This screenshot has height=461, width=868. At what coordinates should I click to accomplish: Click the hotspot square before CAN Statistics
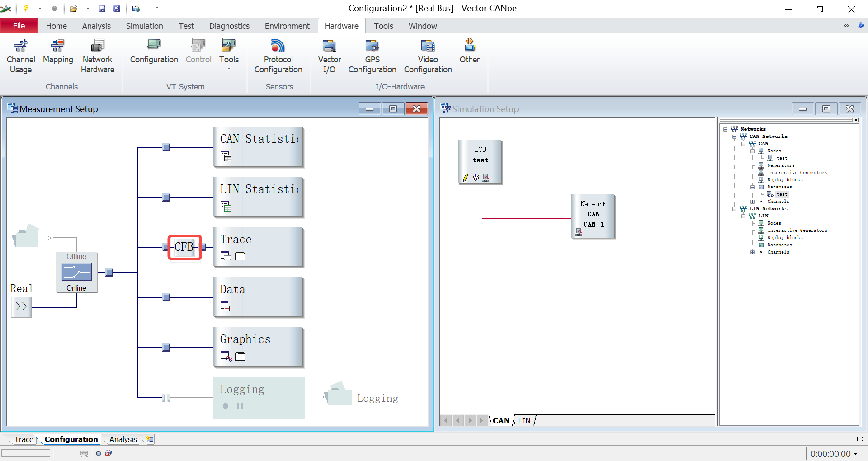pyautogui.click(x=166, y=147)
